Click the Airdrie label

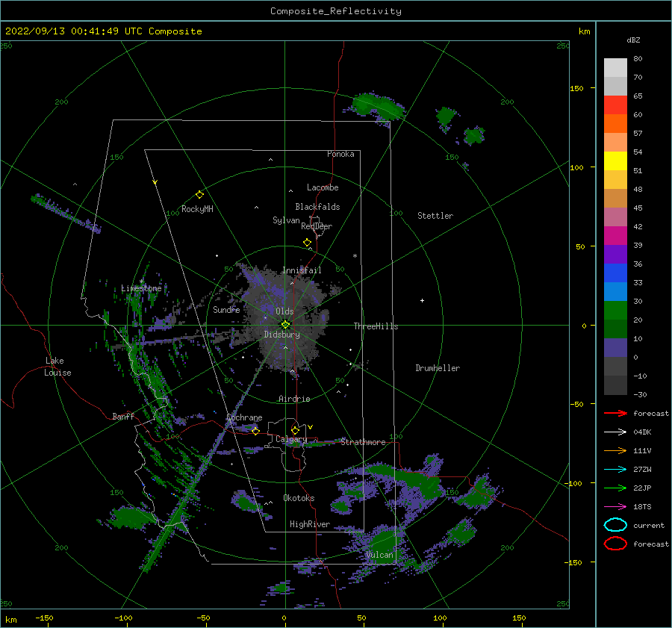[x=294, y=399]
